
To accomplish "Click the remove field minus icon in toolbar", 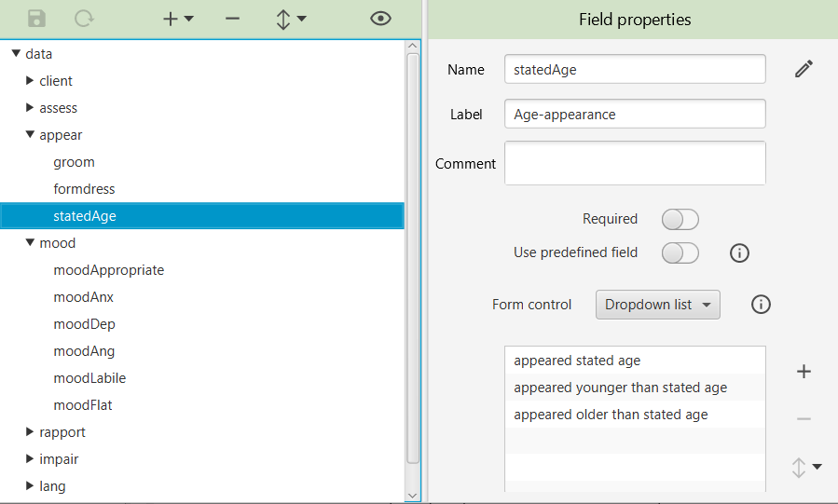I will point(232,19).
